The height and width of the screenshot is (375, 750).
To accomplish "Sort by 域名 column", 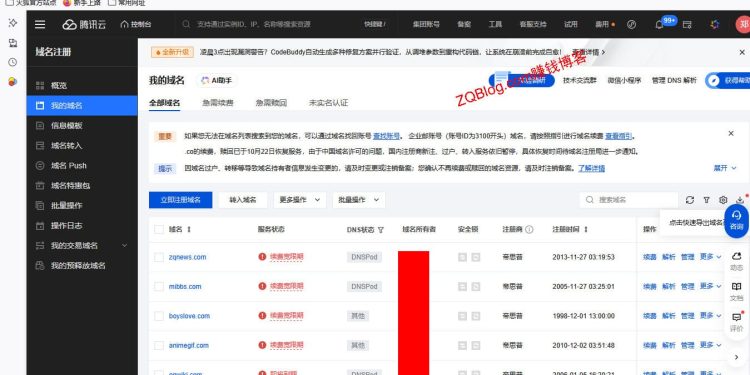I will click(188, 230).
